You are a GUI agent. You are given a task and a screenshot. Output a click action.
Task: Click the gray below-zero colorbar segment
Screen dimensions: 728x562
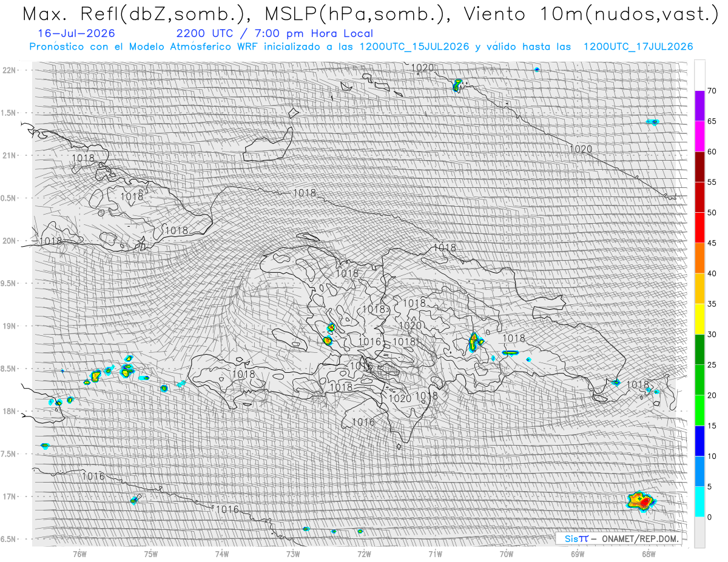pyautogui.click(x=699, y=532)
